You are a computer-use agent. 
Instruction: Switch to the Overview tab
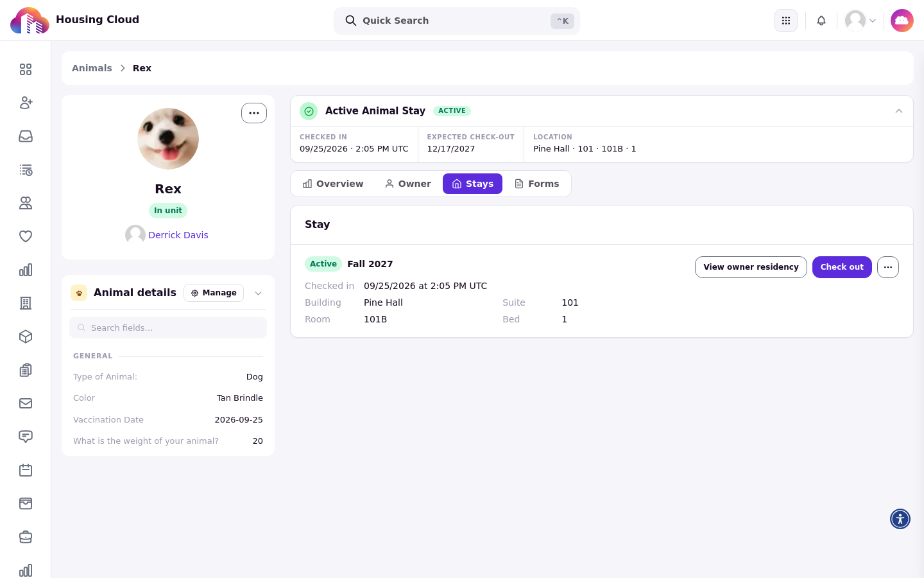(333, 184)
